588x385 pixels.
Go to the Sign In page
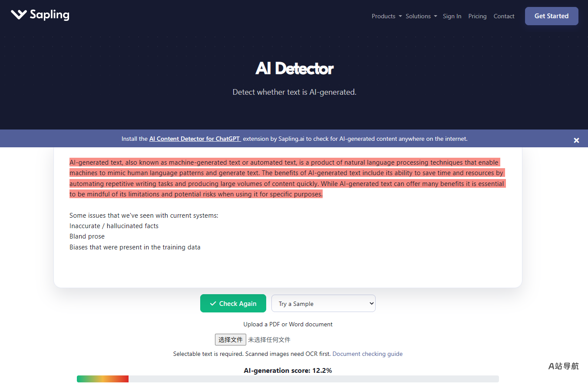click(452, 16)
